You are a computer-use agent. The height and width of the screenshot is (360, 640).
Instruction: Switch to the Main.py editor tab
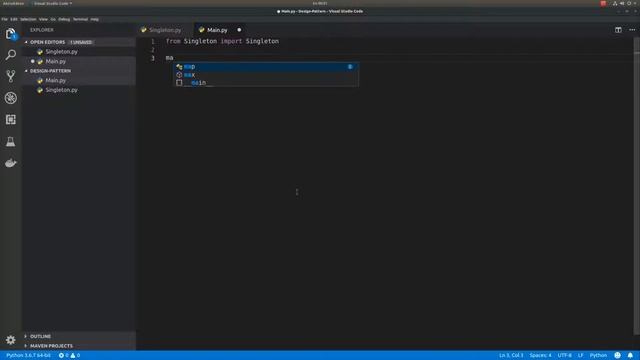pos(217,30)
